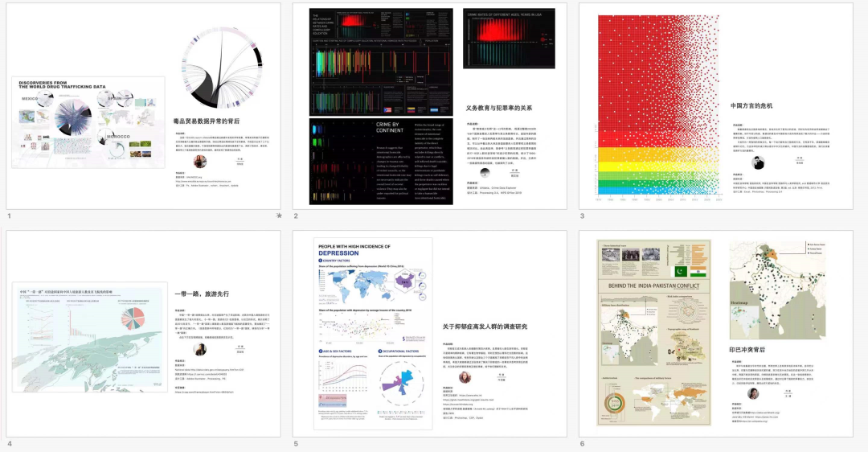This screenshot has height=452, width=868.
Task: Click the title 关于抑郁症高发人群的调查研究
Action: point(485,327)
